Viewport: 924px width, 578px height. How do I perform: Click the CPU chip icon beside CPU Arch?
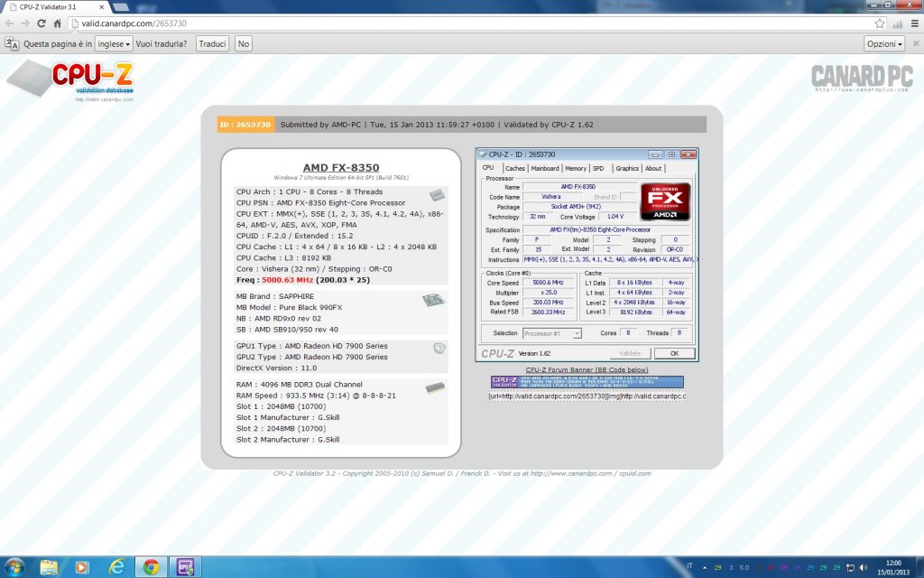tap(437, 195)
